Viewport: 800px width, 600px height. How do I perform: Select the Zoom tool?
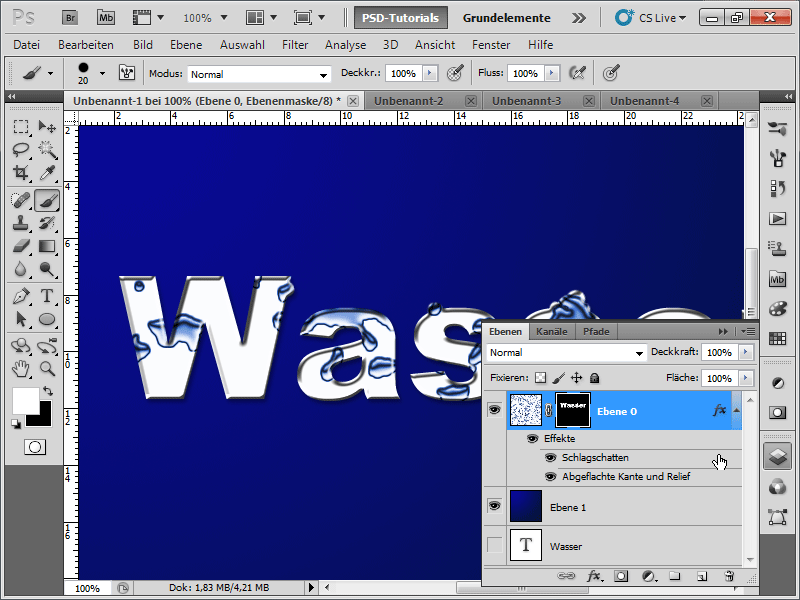[47, 368]
